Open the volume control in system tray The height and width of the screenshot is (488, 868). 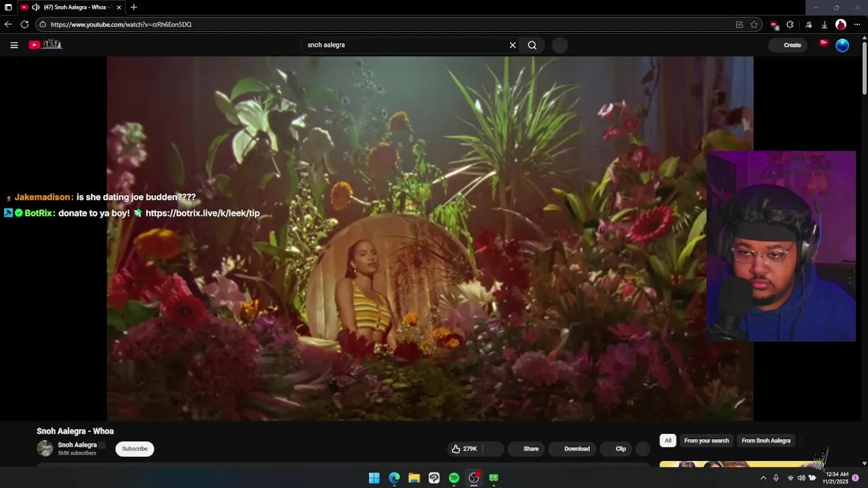click(801, 478)
